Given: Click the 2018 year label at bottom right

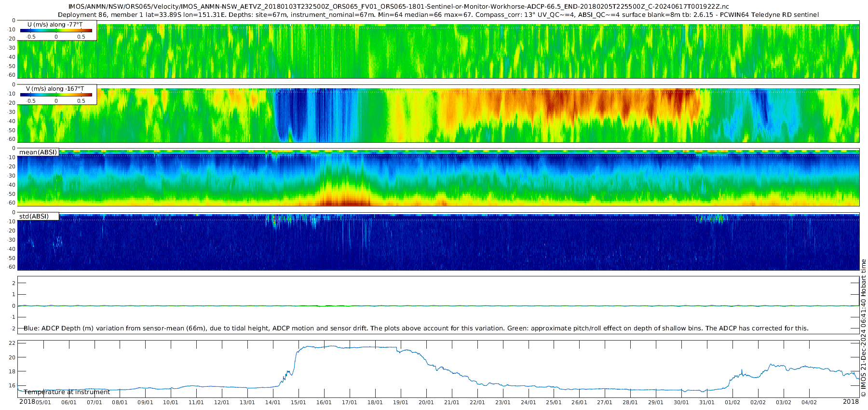Looking at the screenshot, I should tap(851, 402).
